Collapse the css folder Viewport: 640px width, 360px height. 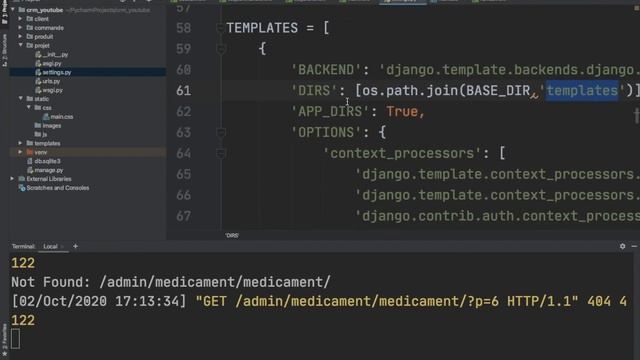point(29,108)
